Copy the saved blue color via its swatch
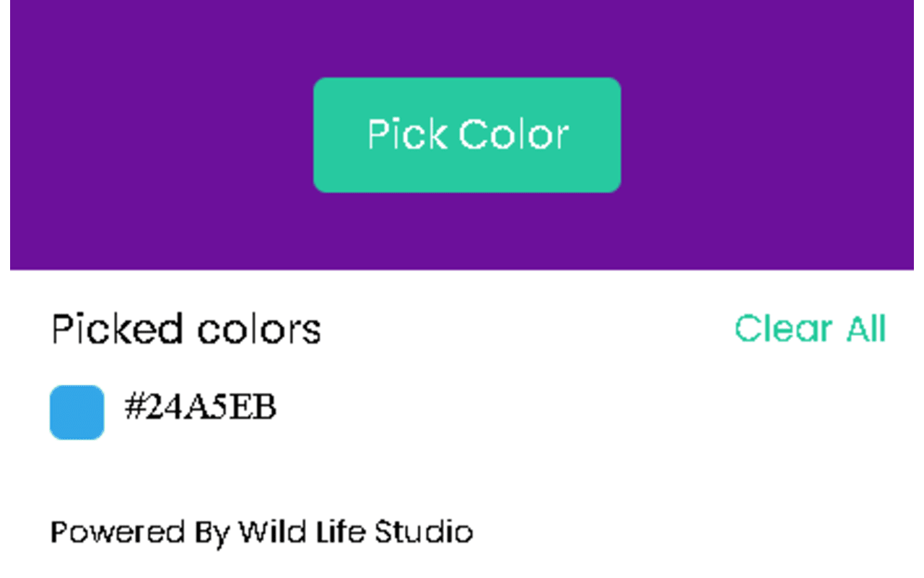This screenshot has height=578, width=924. coord(77,412)
